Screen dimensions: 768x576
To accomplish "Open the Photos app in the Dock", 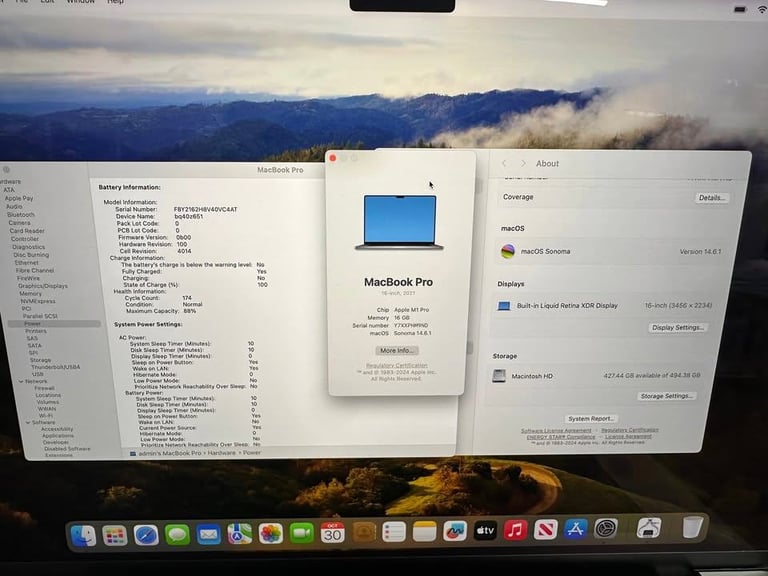I will [271, 533].
